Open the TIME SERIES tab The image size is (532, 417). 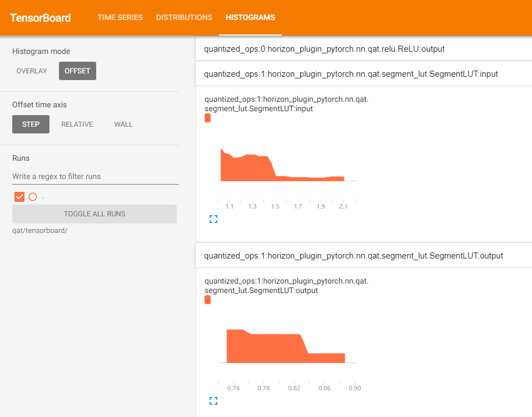coord(120,18)
